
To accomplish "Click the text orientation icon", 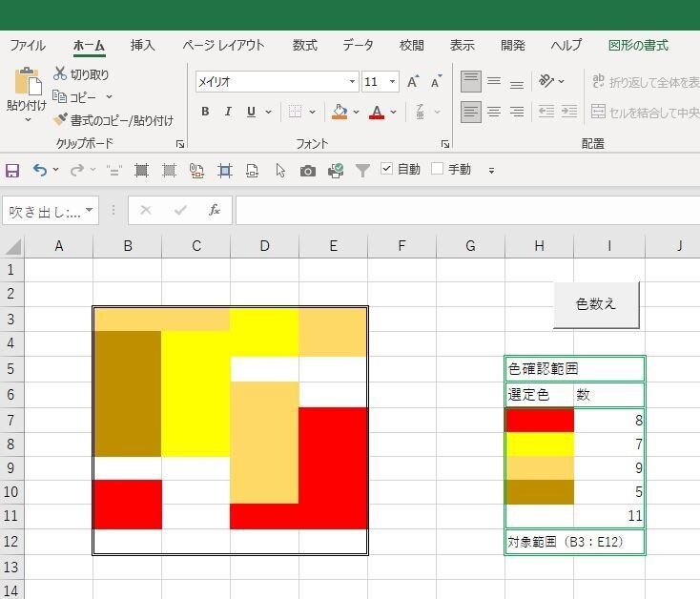I will pos(546,81).
